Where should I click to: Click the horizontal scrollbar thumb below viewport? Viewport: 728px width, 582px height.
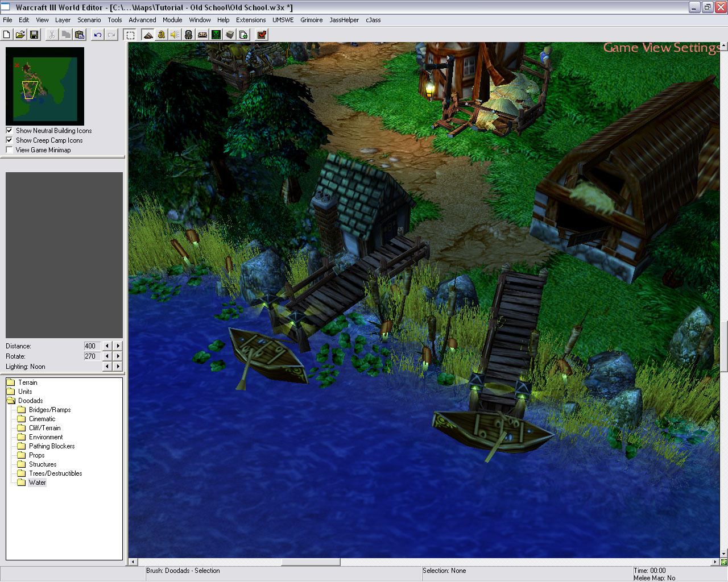coord(311,562)
